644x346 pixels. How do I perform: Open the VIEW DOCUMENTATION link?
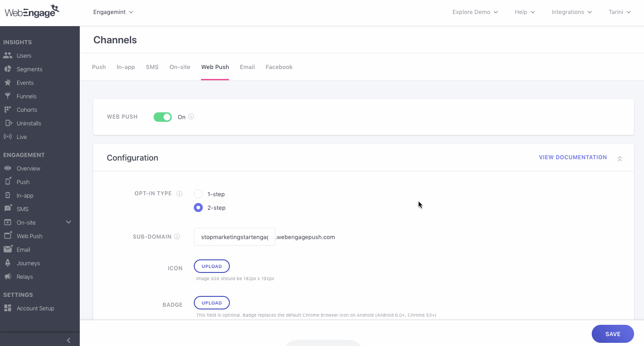(x=573, y=157)
